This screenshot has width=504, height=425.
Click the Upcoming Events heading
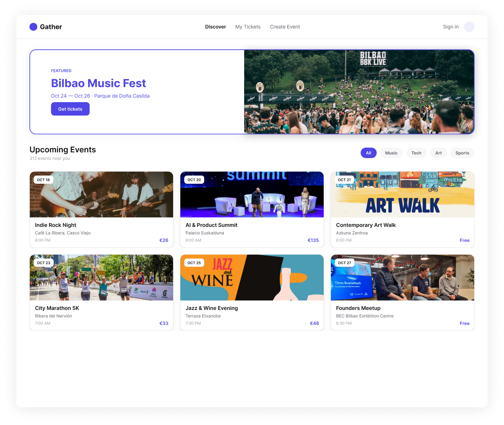pos(63,150)
